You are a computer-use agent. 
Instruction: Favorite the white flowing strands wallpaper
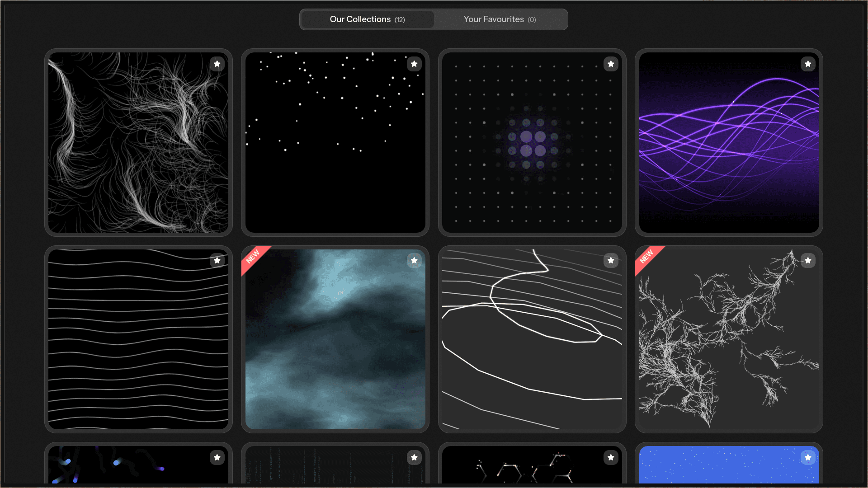[217, 64]
